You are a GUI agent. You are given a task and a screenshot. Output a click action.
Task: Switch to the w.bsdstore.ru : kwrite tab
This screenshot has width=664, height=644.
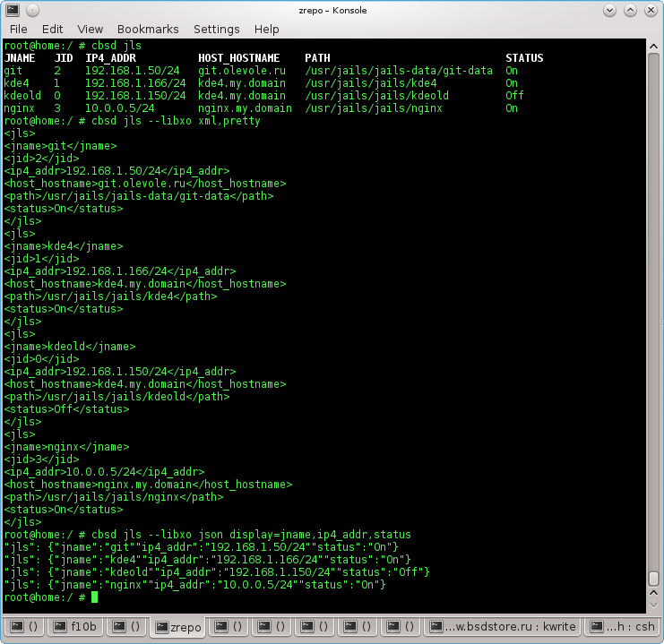(x=503, y=626)
